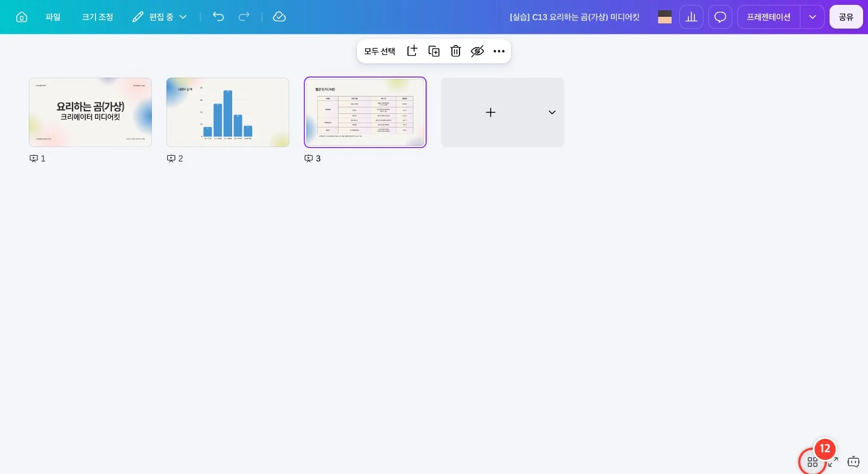Toggle the grid view icon
This screenshot has height=474, width=868.
pyautogui.click(x=812, y=462)
